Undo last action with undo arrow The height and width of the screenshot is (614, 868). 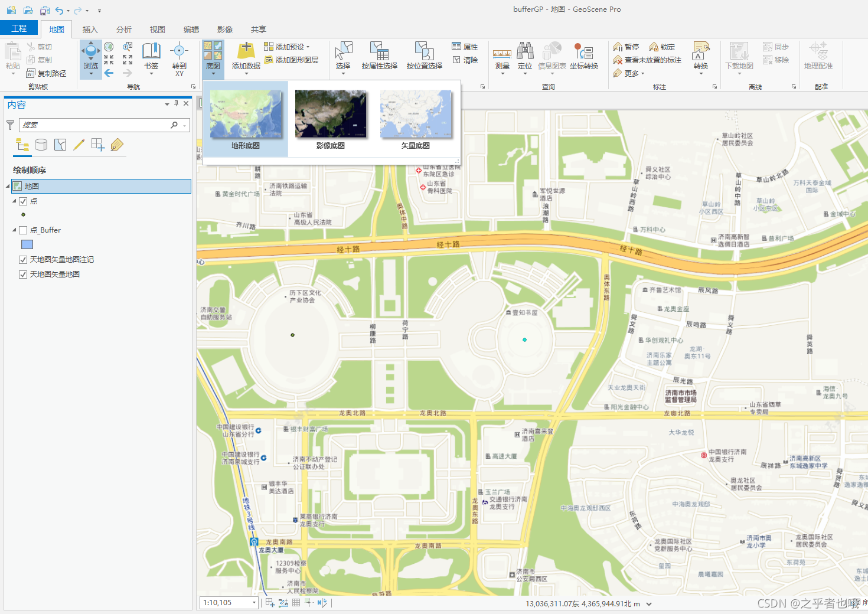(x=60, y=10)
